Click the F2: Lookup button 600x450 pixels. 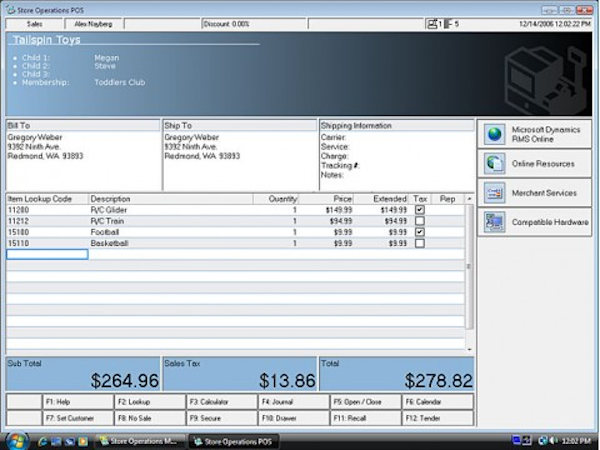click(150, 401)
